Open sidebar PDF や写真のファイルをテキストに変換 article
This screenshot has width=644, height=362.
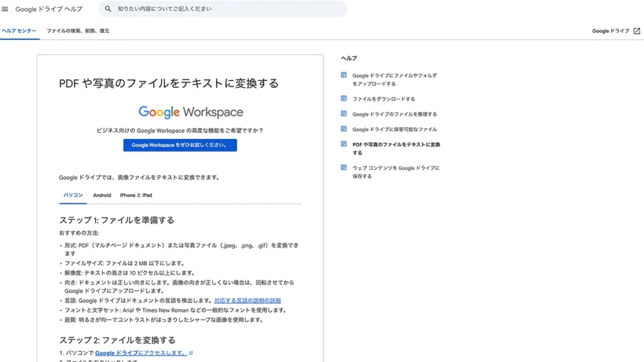tap(396, 148)
